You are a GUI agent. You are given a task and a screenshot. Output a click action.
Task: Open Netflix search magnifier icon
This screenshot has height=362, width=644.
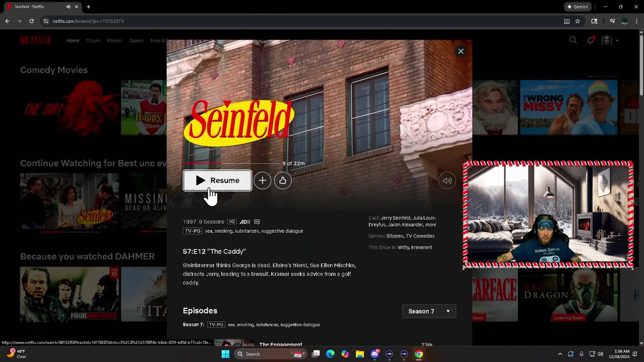[573, 40]
